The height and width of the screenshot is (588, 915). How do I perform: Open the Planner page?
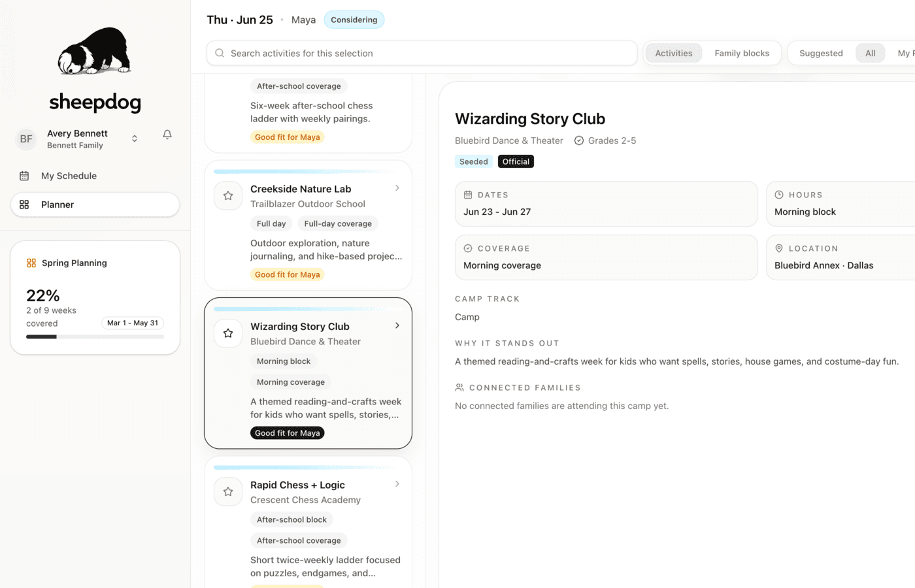click(x=95, y=204)
